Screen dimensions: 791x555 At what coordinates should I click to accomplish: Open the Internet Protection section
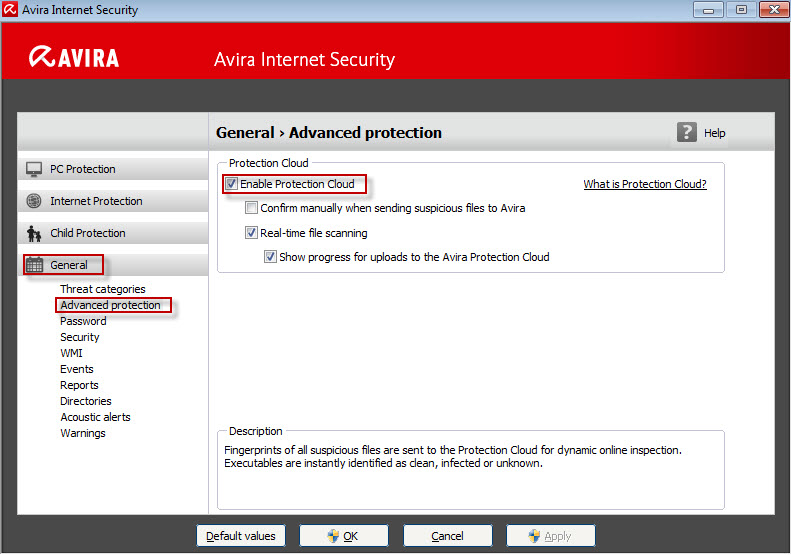(114, 201)
